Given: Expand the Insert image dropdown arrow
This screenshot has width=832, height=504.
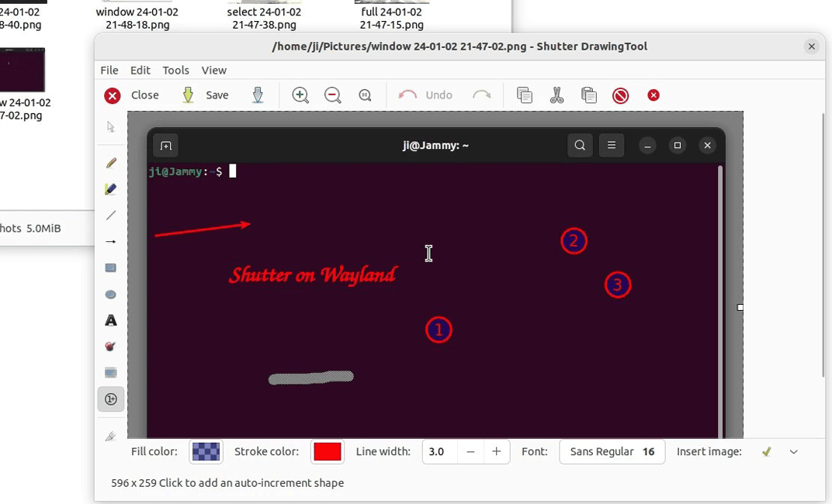Looking at the screenshot, I should [793, 452].
